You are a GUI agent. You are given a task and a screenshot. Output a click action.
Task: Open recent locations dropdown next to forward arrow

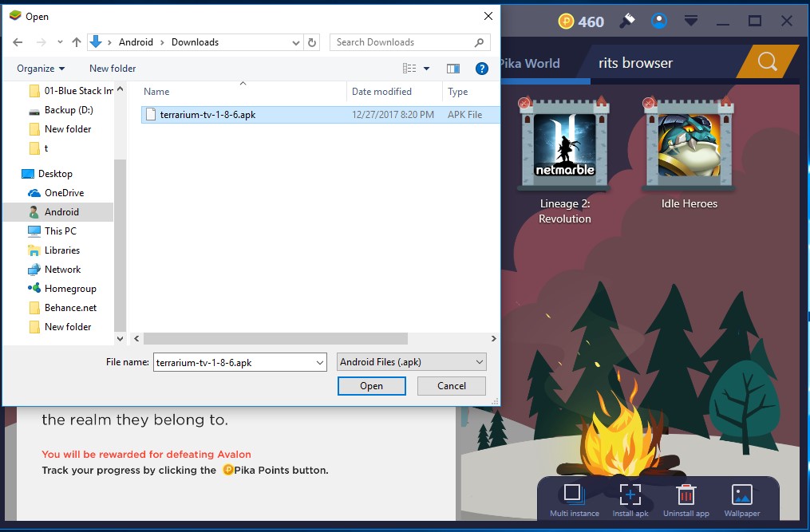click(60, 42)
